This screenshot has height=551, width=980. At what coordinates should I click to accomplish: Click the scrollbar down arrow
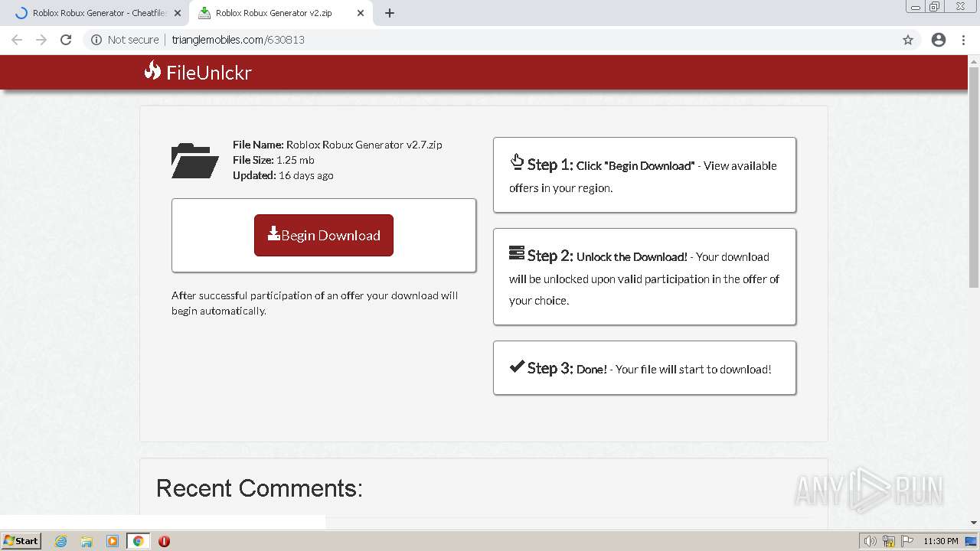974,523
